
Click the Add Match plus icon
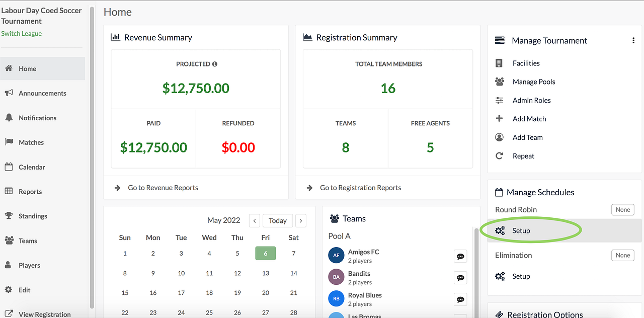[x=499, y=119]
